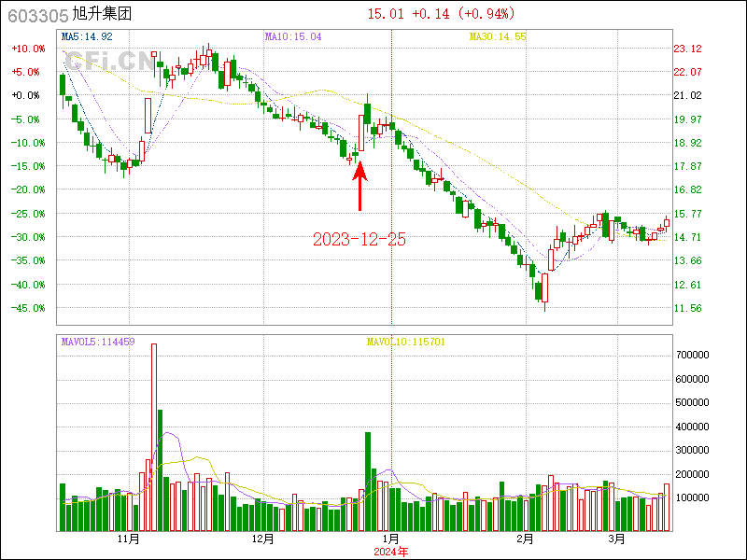The width and height of the screenshot is (747, 560).
Task: Click the MAVOL5:114459 volume label
Action: [x=98, y=342]
